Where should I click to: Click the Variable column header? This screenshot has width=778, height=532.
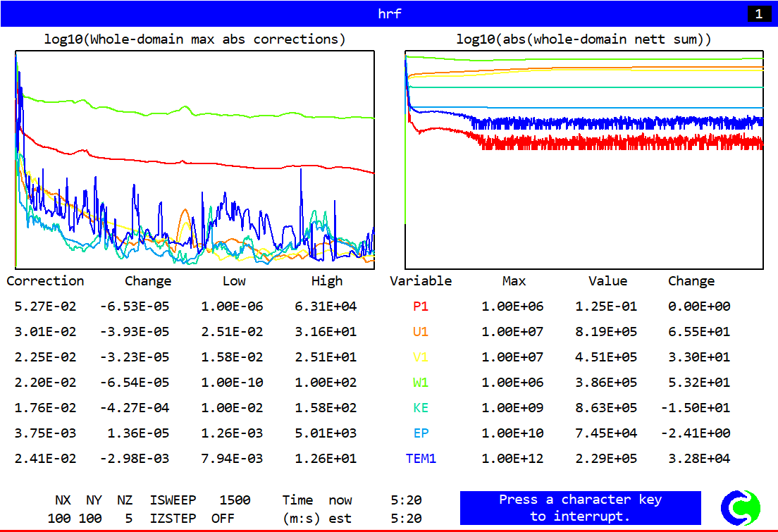pyautogui.click(x=421, y=281)
